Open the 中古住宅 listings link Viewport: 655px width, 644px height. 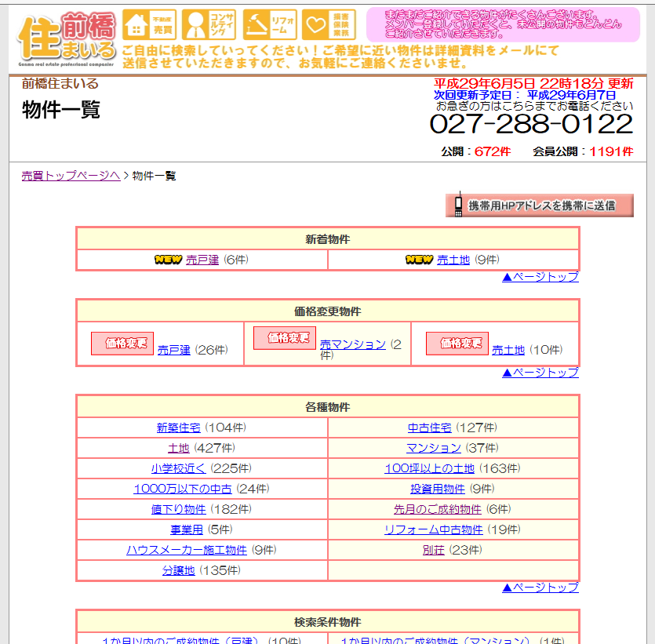click(x=429, y=428)
